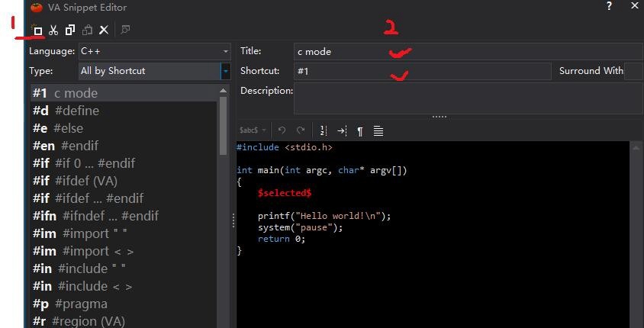The width and height of the screenshot is (644, 328).
Task: Toggle the word wrap lines icon
Action: [x=378, y=131]
